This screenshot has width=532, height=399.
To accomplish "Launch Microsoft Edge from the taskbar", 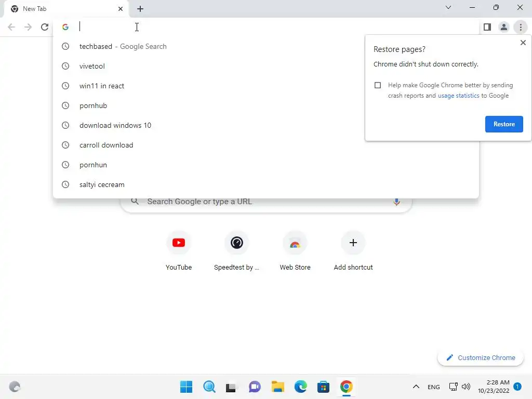I will (300, 387).
